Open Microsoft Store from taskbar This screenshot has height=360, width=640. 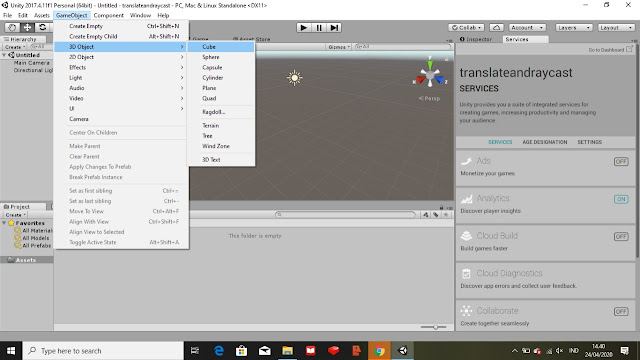click(242, 351)
